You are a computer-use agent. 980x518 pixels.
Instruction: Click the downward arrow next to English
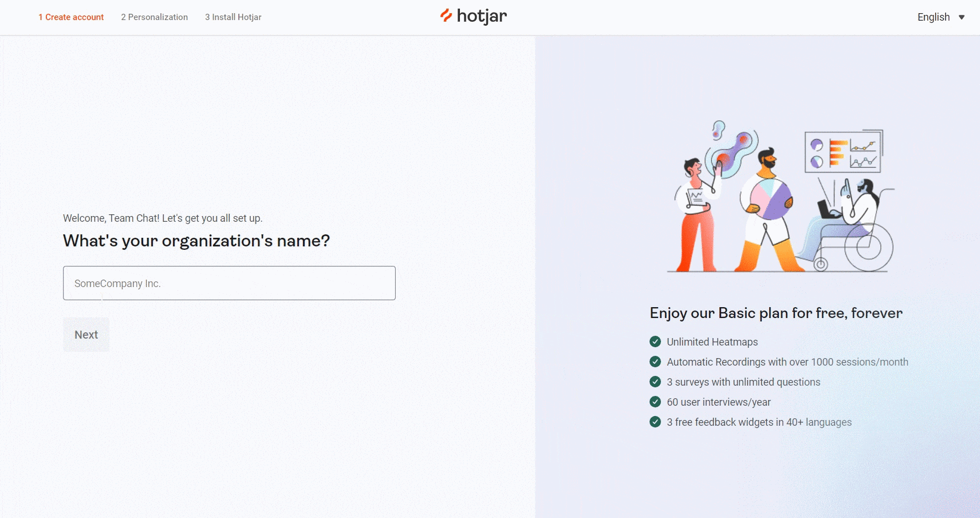tap(961, 18)
